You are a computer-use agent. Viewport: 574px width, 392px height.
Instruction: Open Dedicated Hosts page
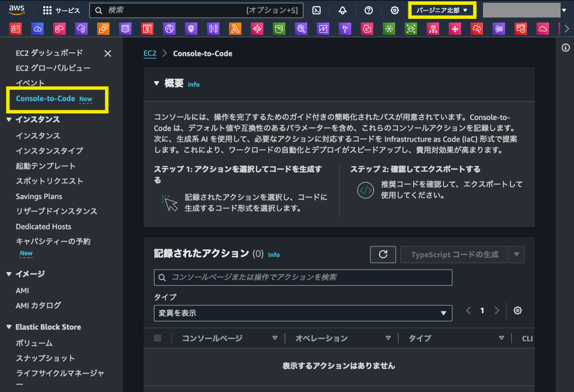43,227
